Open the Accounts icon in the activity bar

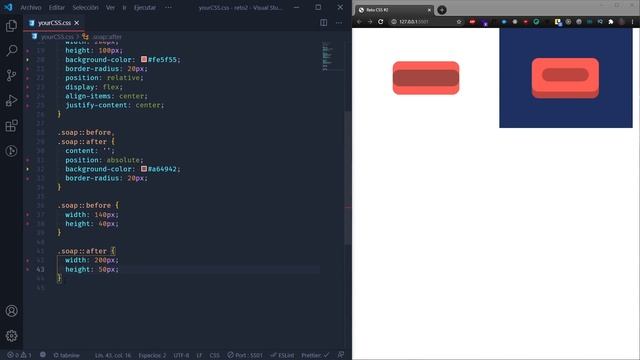(11, 311)
